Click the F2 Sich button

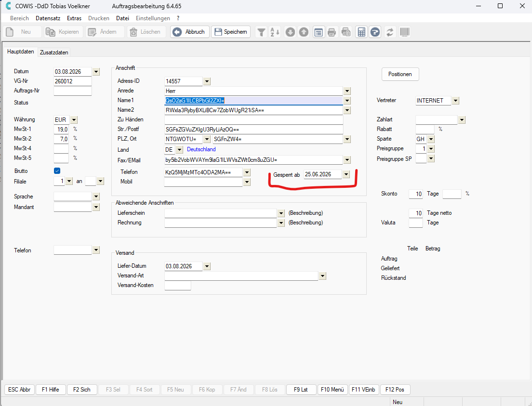82,389
